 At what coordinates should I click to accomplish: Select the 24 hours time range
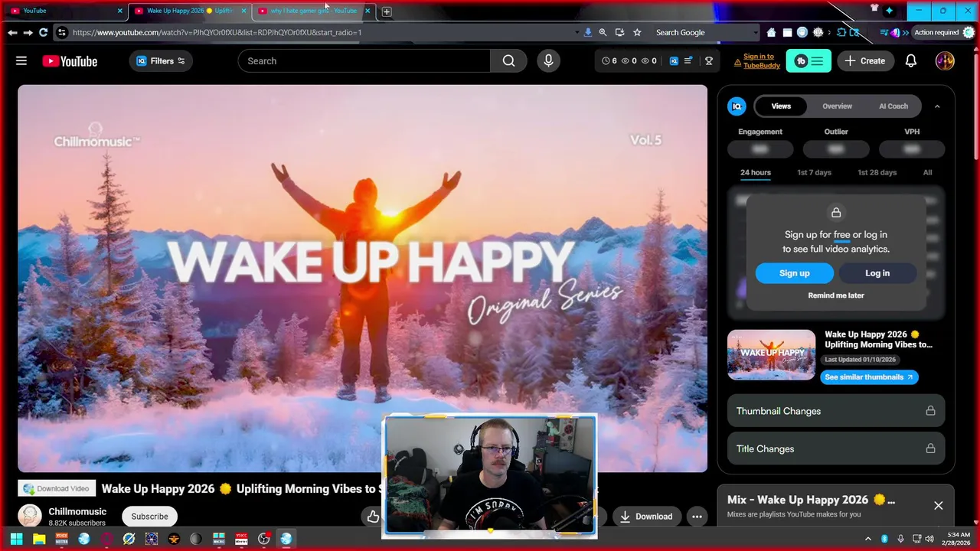pyautogui.click(x=756, y=173)
